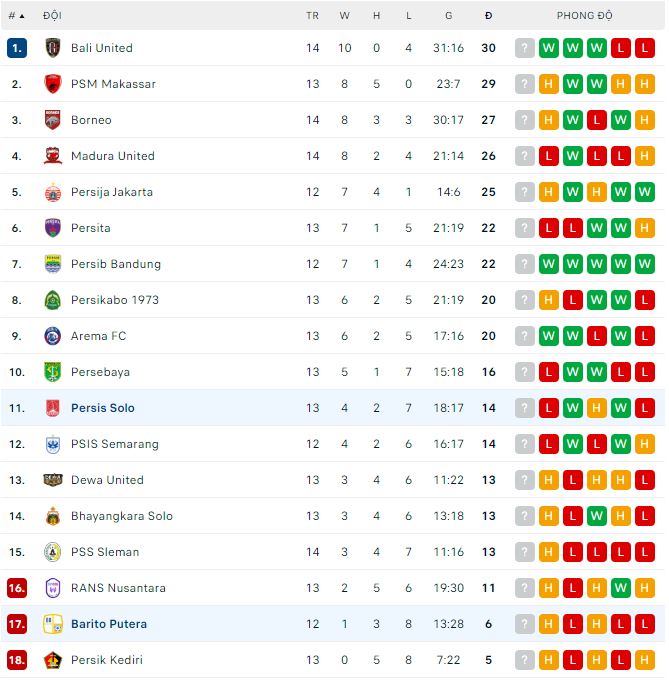The width and height of the screenshot is (669, 681).
Task: Sort table by the # rank column
Action: pyautogui.click(x=16, y=16)
